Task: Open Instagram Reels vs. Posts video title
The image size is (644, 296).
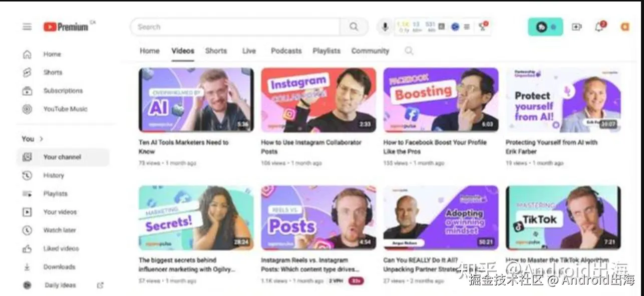Action: [304, 264]
